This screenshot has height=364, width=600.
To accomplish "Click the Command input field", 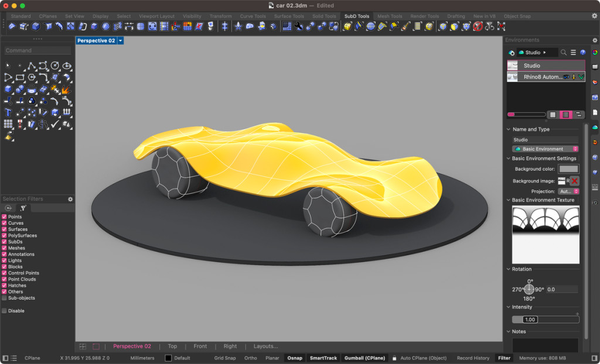I will [x=37, y=50].
